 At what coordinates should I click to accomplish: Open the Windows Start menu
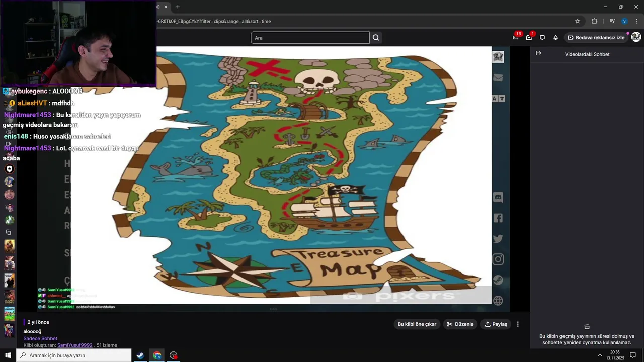coord(8,355)
